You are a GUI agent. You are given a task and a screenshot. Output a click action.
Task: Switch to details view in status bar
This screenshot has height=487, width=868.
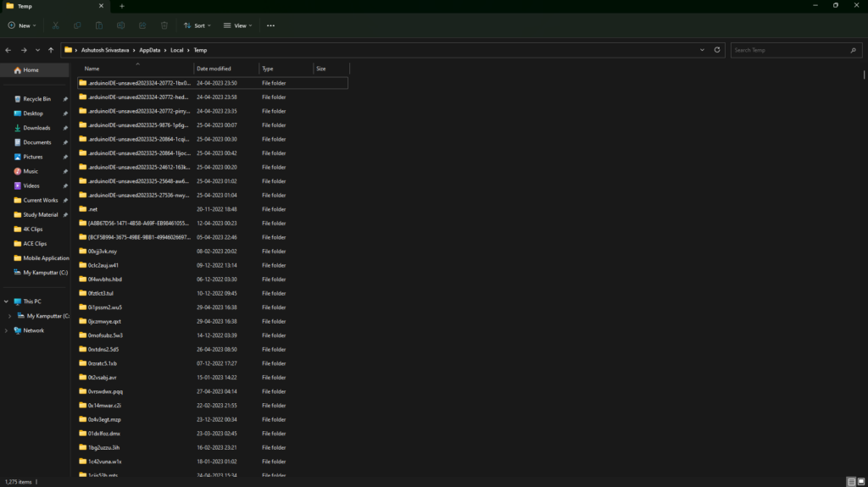[850, 481]
